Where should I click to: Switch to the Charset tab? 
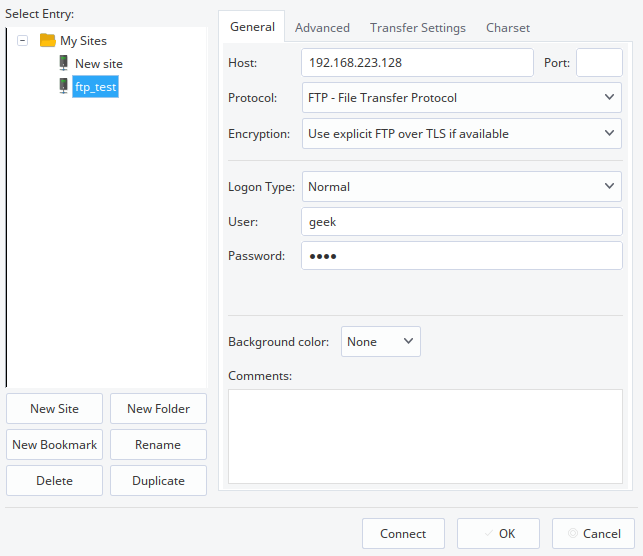pyautogui.click(x=508, y=27)
